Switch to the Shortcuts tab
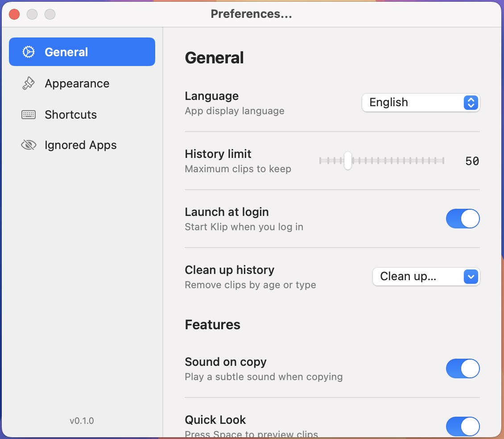 70,115
